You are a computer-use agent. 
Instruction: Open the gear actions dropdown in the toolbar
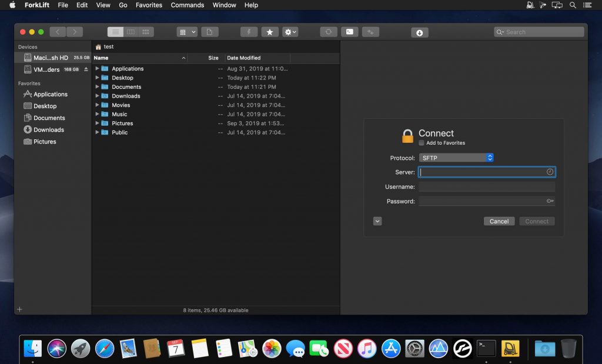click(x=290, y=32)
